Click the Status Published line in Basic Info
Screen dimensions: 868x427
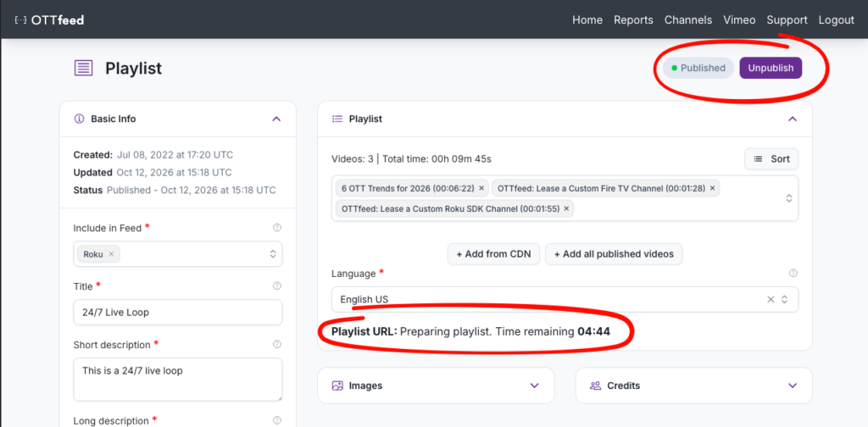[175, 190]
